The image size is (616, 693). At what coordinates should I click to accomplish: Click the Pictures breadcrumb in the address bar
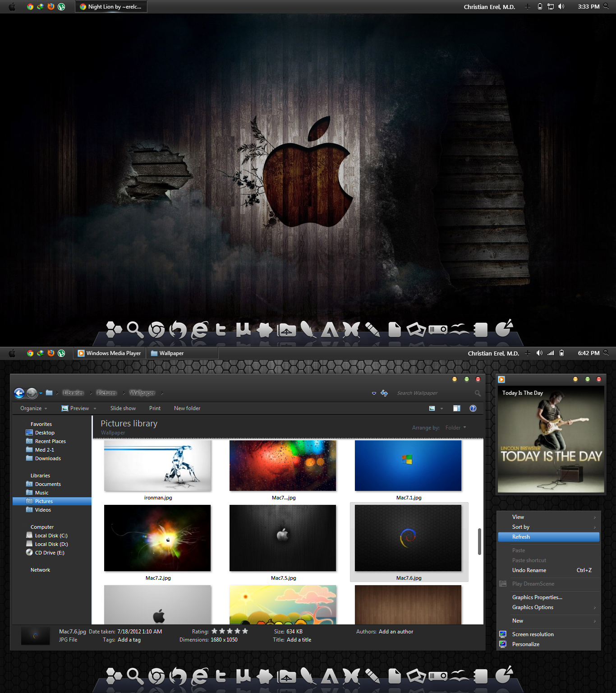tap(107, 393)
